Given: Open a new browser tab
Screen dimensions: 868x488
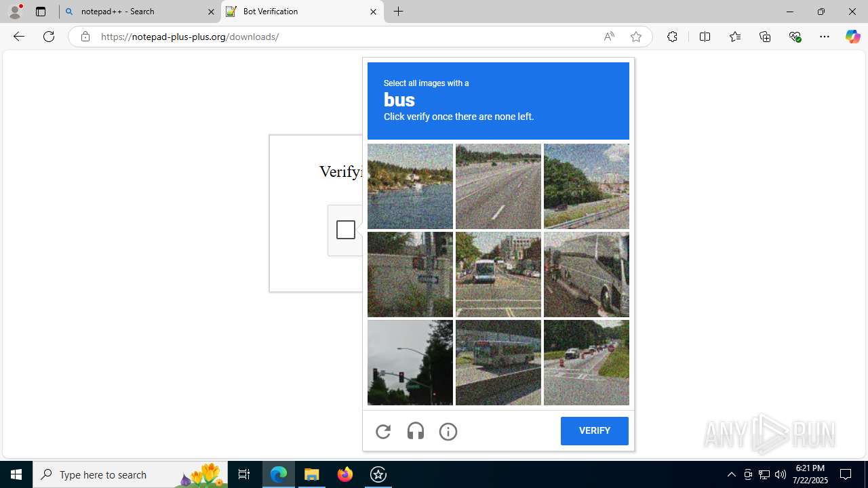Looking at the screenshot, I should (399, 12).
